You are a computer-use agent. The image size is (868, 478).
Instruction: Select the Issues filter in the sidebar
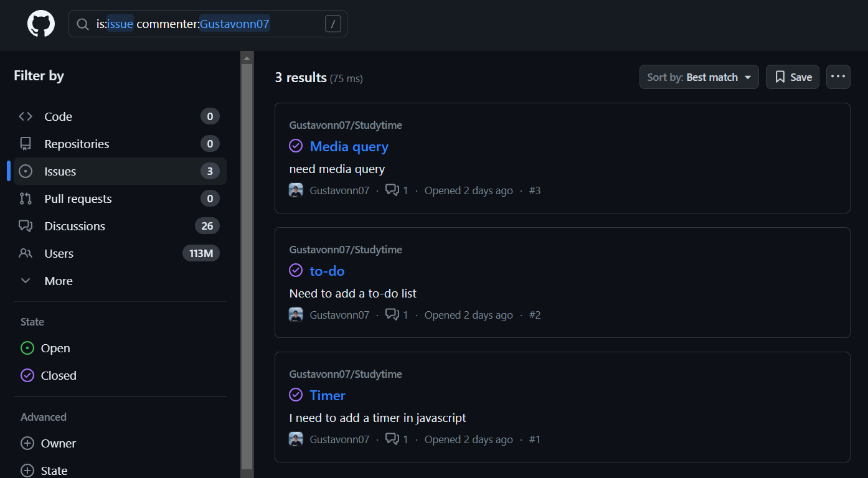coord(60,171)
